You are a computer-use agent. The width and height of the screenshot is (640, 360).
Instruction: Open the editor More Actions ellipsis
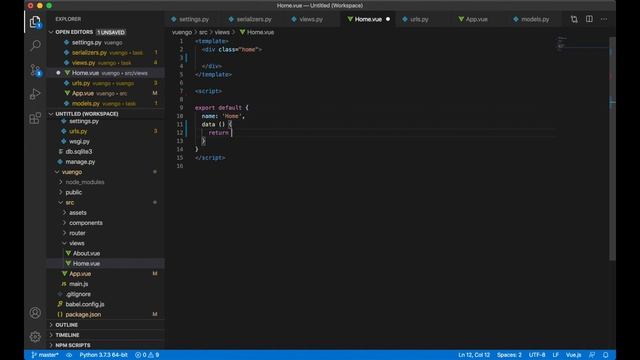tap(604, 19)
